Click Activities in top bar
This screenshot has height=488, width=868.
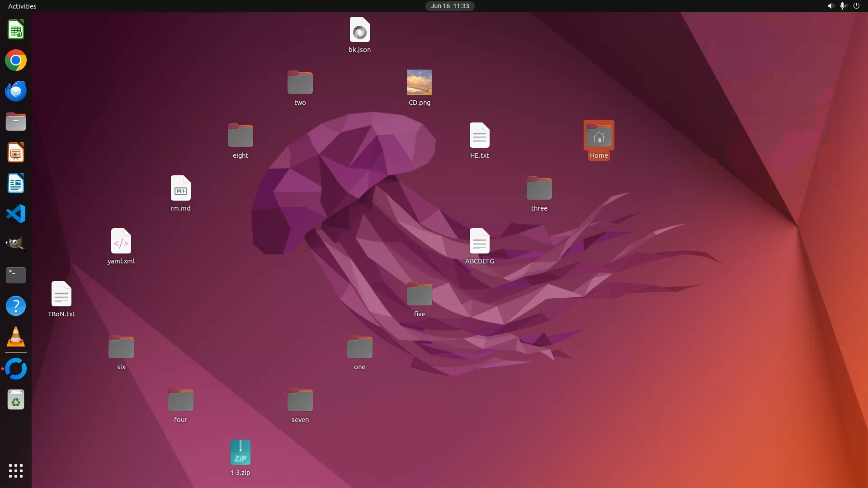tap(22, 6)
